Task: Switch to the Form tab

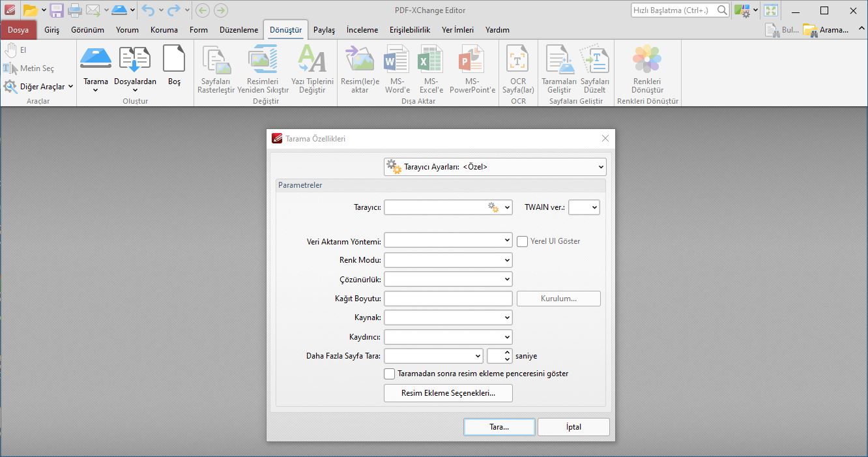Action: click(199, 29)
